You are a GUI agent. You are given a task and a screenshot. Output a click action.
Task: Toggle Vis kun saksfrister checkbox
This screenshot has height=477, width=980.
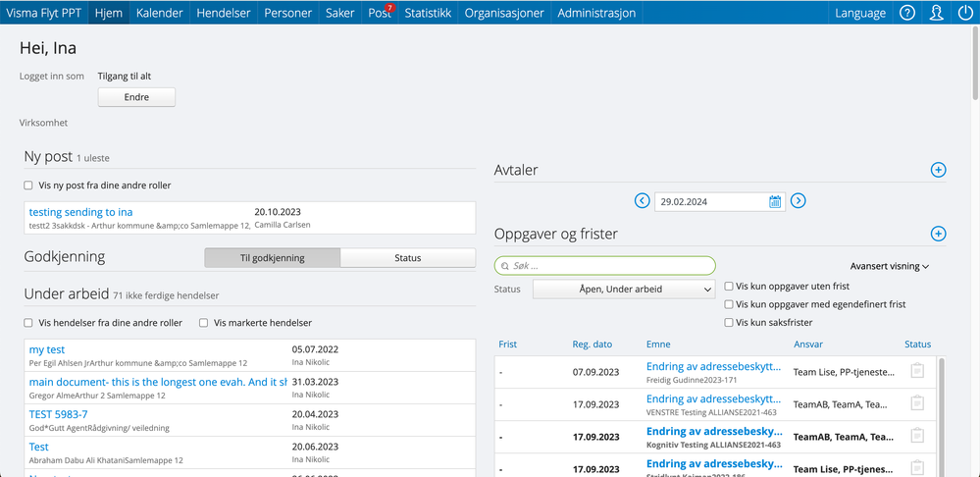pyautogui.click(x=729, y=323)
